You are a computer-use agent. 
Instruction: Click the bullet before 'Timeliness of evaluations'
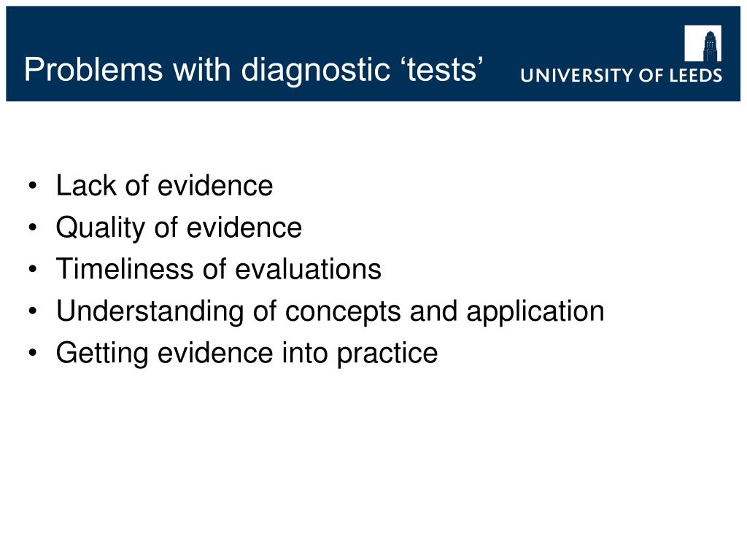click(32, 270)
